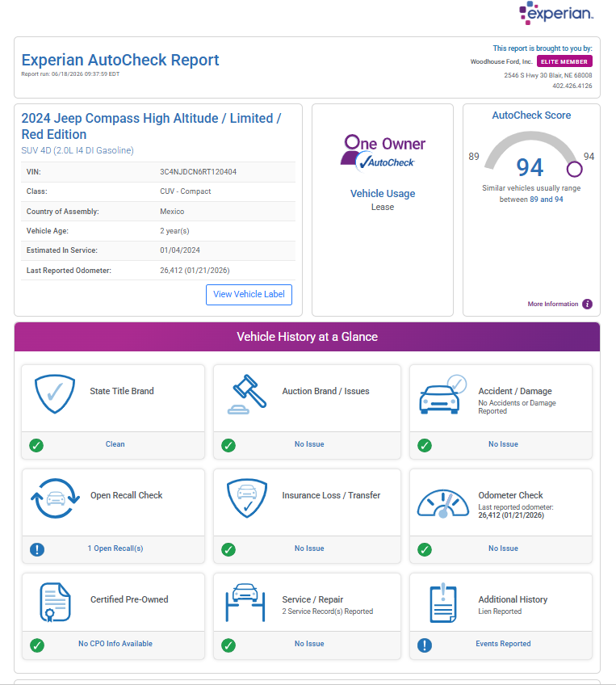This screenshot has width=616, height=685.
Task: Click blue alert icon beside Events Reported
Action: click(x=425, y=645)
